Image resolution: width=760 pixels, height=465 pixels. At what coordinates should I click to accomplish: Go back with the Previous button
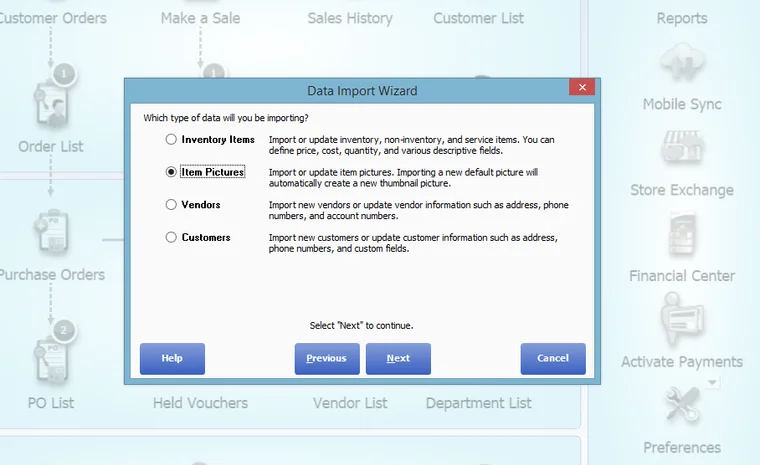[327, 359]
